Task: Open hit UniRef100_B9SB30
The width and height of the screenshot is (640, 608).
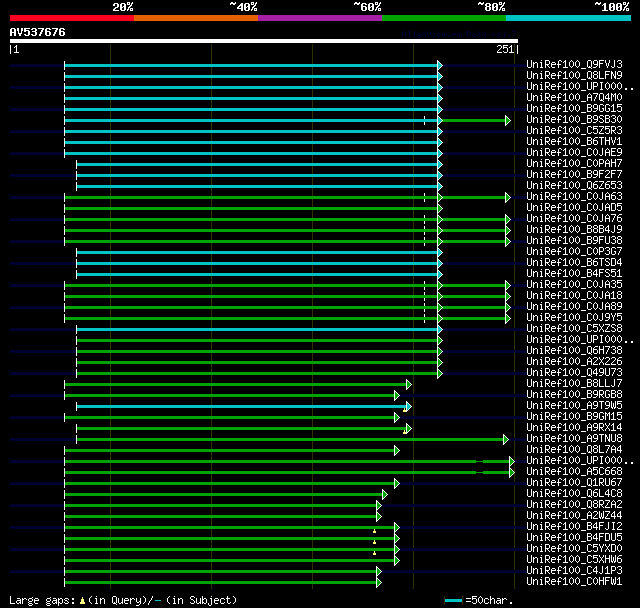Action: coord(574,120)
